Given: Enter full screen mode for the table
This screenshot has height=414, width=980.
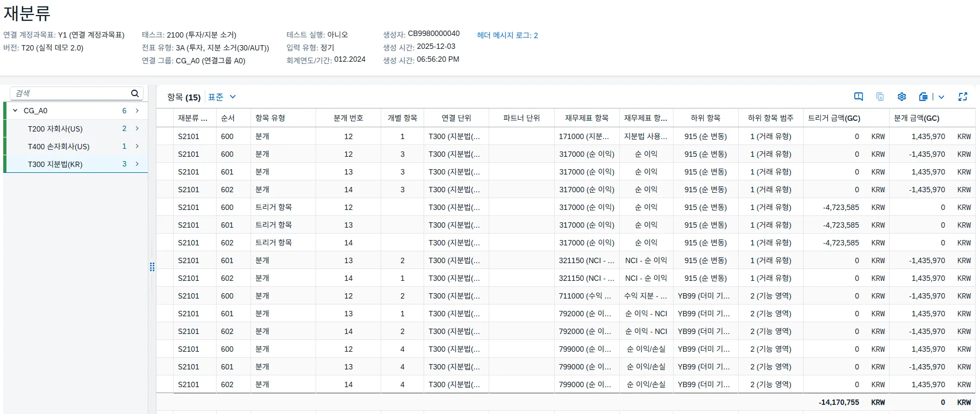Looking at the screenshot, I should [x=963, y=97].
